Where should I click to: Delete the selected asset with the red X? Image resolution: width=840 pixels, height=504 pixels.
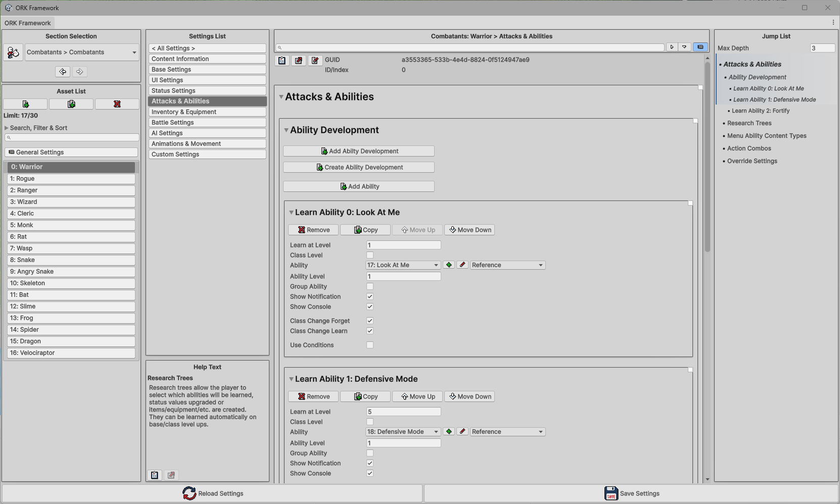(x=117, y=104)
